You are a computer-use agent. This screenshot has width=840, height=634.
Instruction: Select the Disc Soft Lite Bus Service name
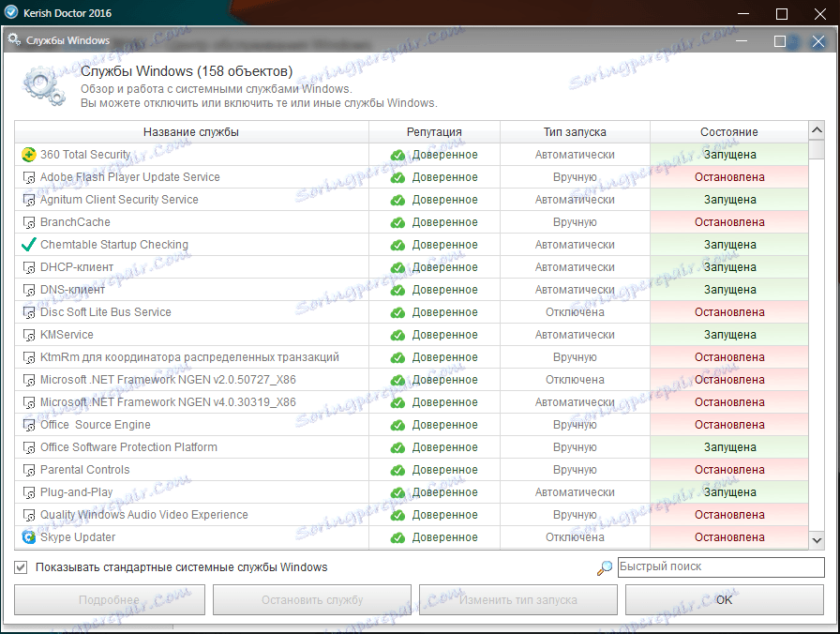click(106, 312)
